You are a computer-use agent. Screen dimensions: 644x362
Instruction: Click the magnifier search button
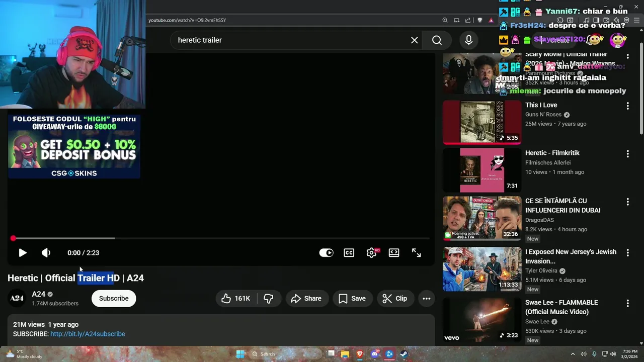pyautogui.click(x=437, y=40)
